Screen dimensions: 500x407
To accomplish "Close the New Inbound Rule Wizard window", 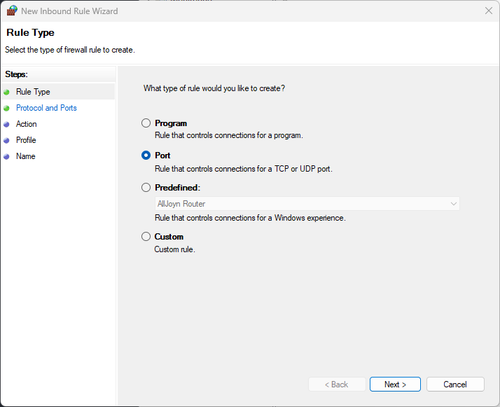I will pyautogui.click(x=488, y=11).
